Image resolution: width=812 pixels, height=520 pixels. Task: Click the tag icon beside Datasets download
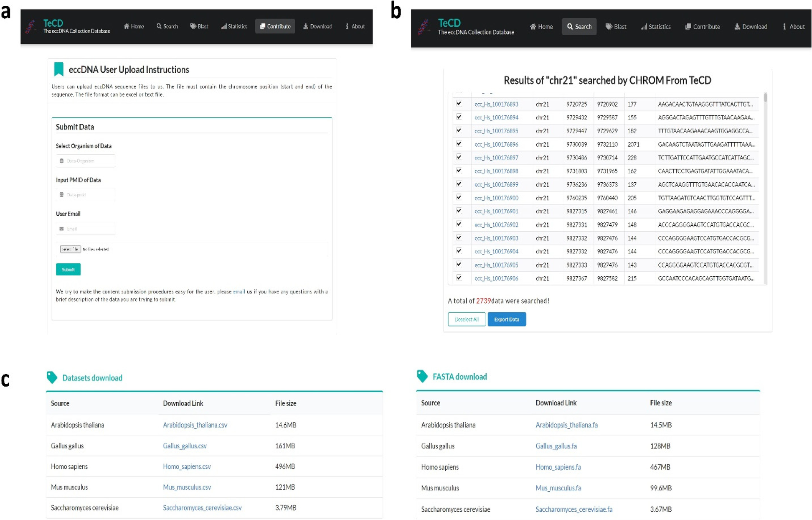52,377
